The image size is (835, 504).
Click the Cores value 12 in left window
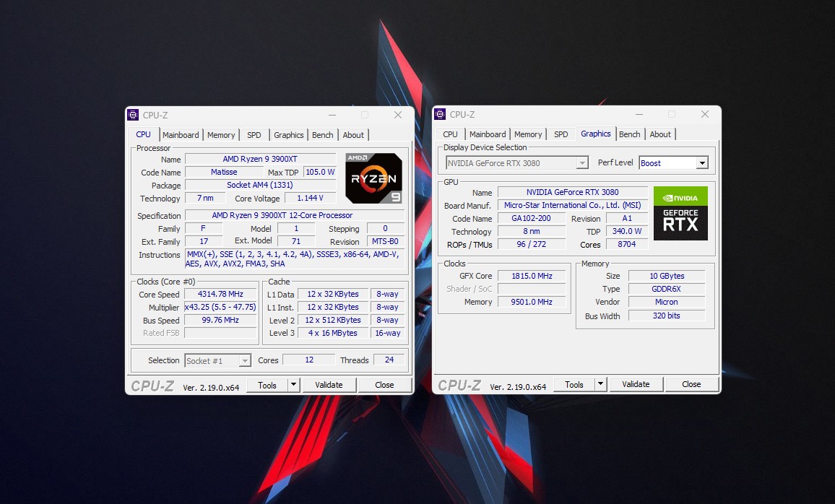coord(309,360)
